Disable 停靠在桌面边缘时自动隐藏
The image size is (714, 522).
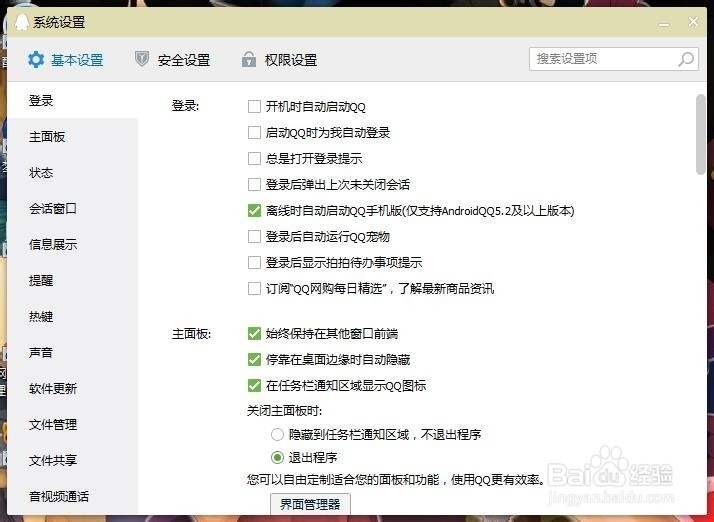point(254,359)
